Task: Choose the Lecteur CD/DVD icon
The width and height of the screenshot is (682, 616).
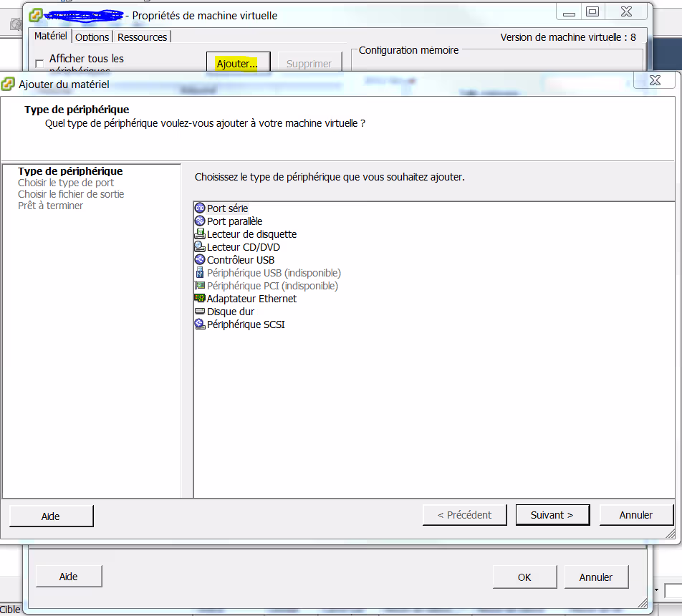Action: [200, 246]
